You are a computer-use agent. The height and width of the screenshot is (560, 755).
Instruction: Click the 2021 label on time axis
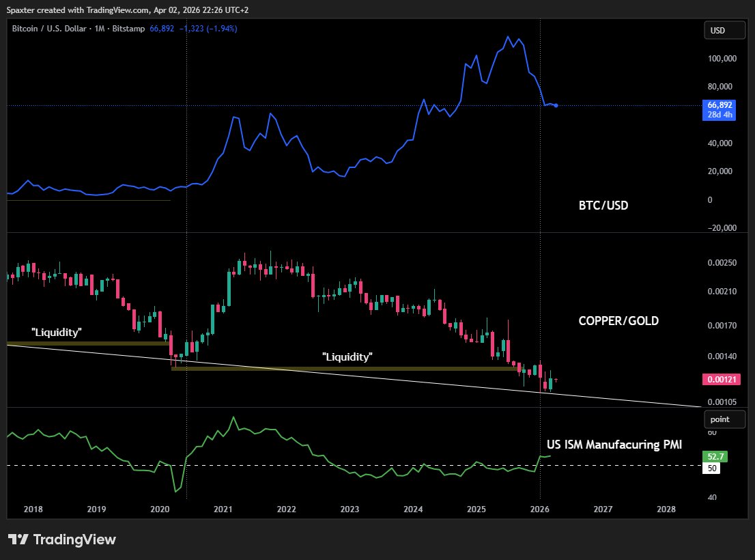pos(223,509)
